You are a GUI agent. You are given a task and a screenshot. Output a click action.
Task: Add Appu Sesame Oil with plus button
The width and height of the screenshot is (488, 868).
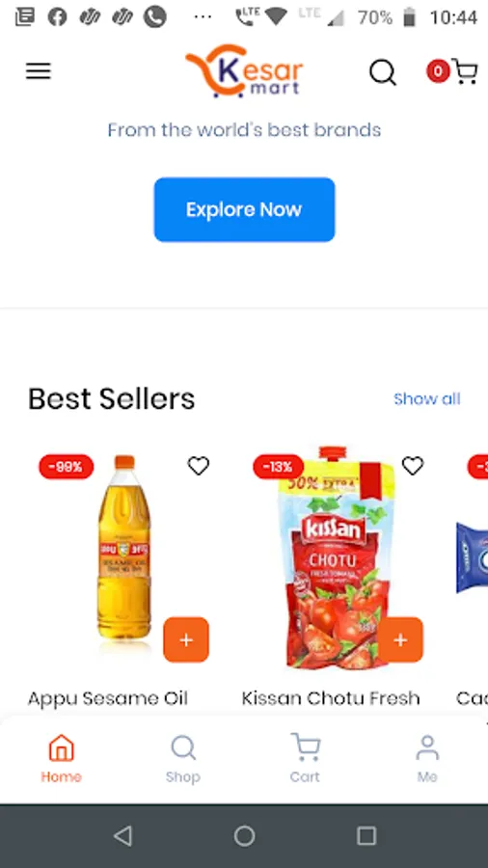pyautogui.click(x=186, y=640)
